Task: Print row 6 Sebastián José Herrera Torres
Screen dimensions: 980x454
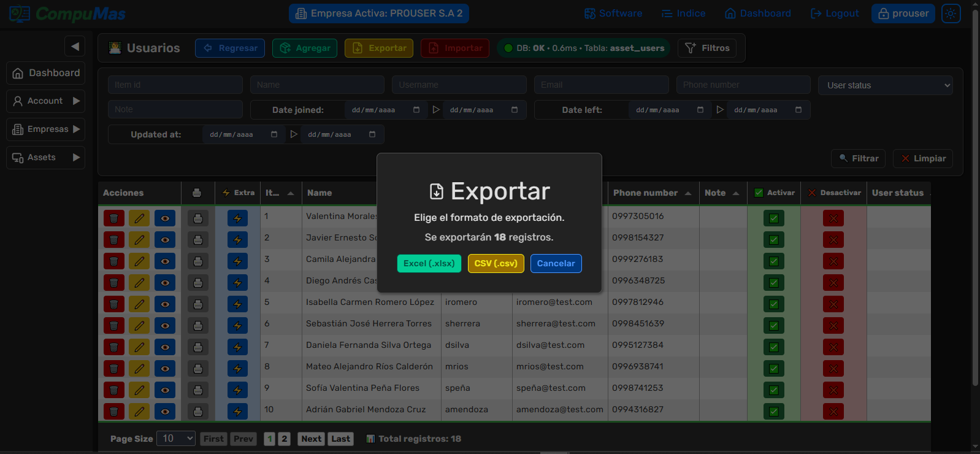Action: point(197,326)
